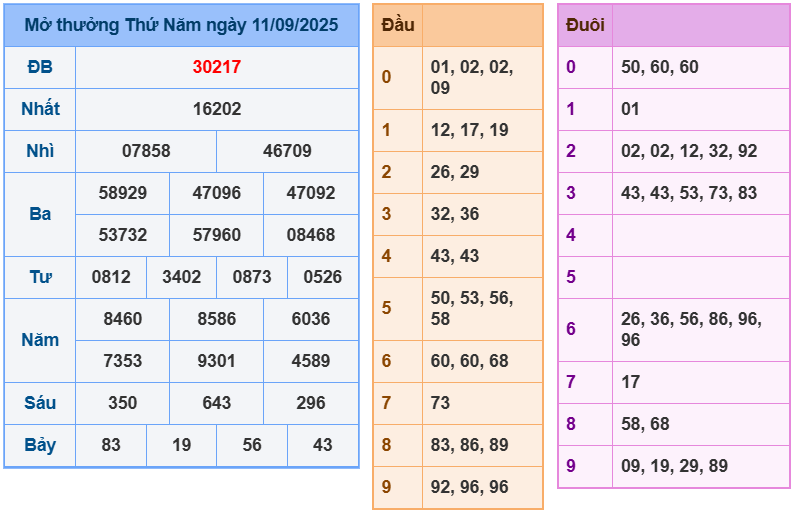Select Đuôi values "50, 60, 60"

(660, 67)
